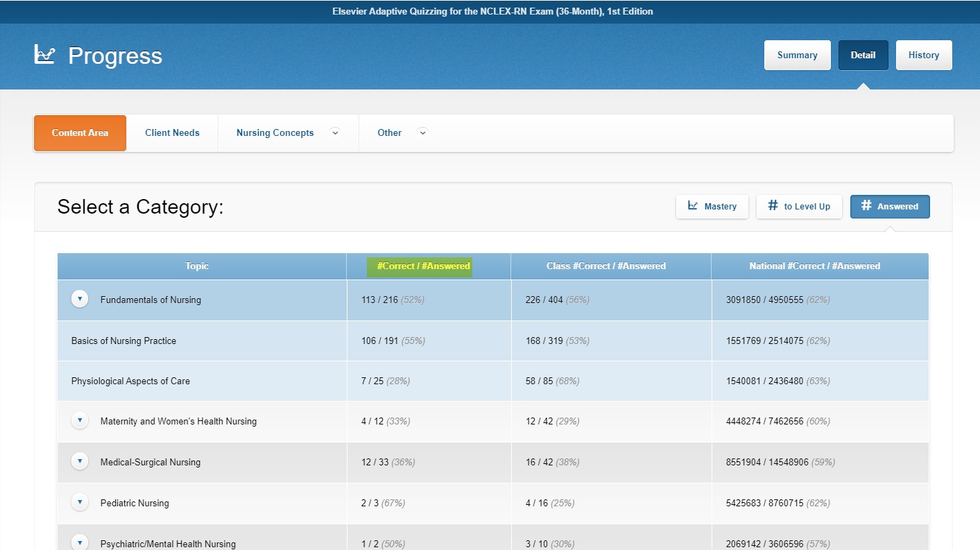Click the Detail view button
The height and width of the screenshot is (550, 980).
863,55
